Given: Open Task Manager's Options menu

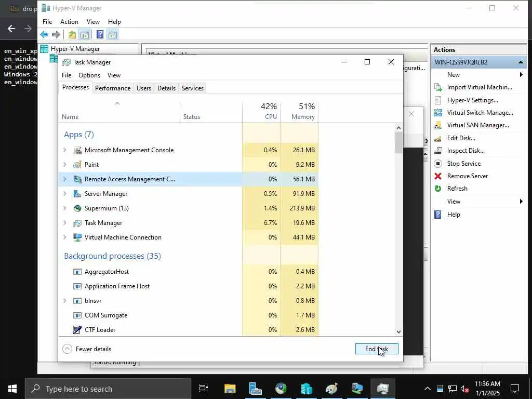Looking at the screenshot, I should (89, 75).
